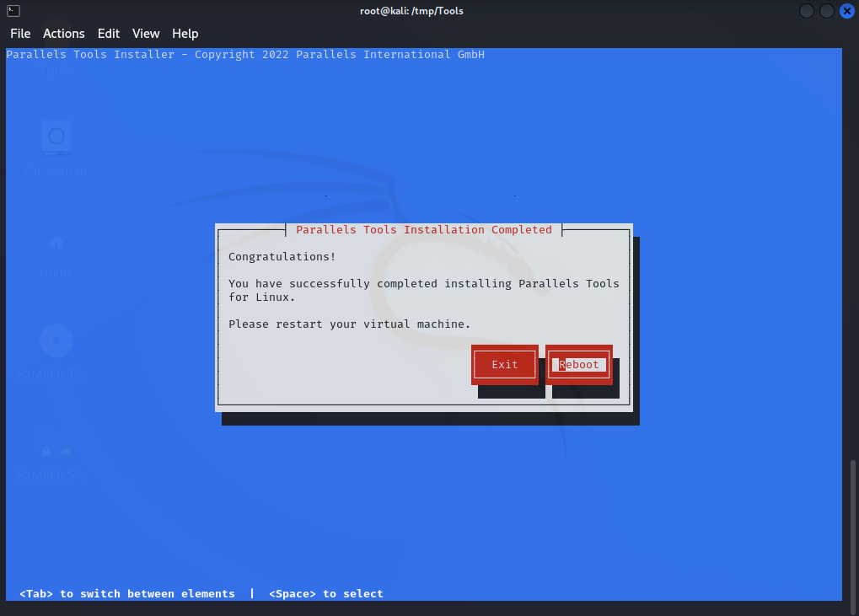859x616 pixels.
Task: Click the Exit button in installer dialog
Action: click(505, 365)
